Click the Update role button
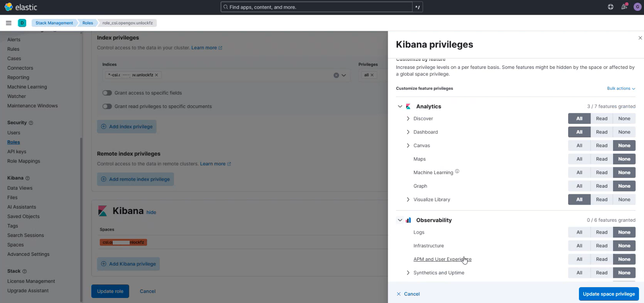 [x=110, y=291]
